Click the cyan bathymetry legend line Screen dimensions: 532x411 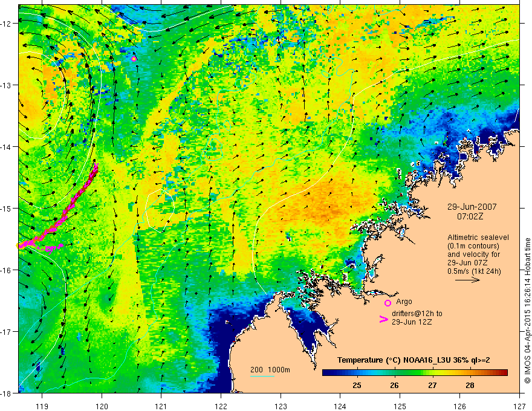point(262,376)
